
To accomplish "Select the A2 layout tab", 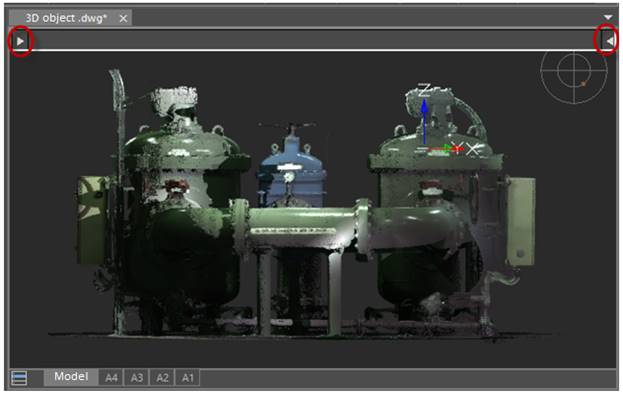I will 162,377.
